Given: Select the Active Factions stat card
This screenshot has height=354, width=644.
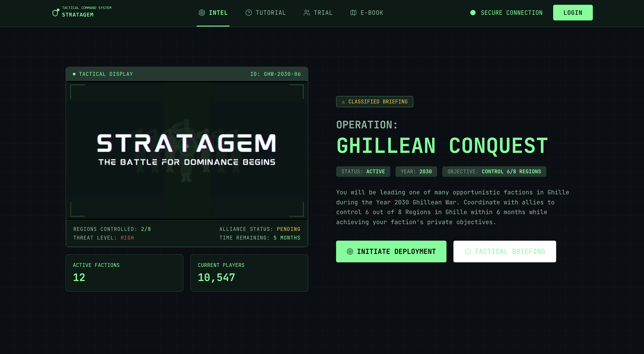Looking at the screenshot, I should pyautogui.click(x=124, y=273).
